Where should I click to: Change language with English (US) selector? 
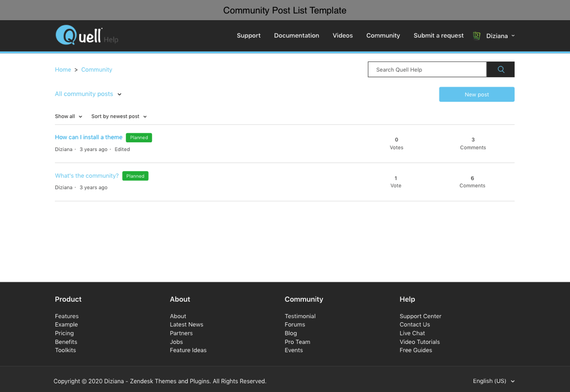click(494, 381)
